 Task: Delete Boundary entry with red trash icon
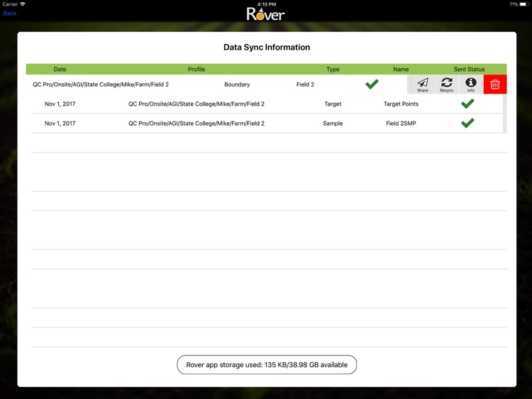pyautogui.click(x=495, y=84)
